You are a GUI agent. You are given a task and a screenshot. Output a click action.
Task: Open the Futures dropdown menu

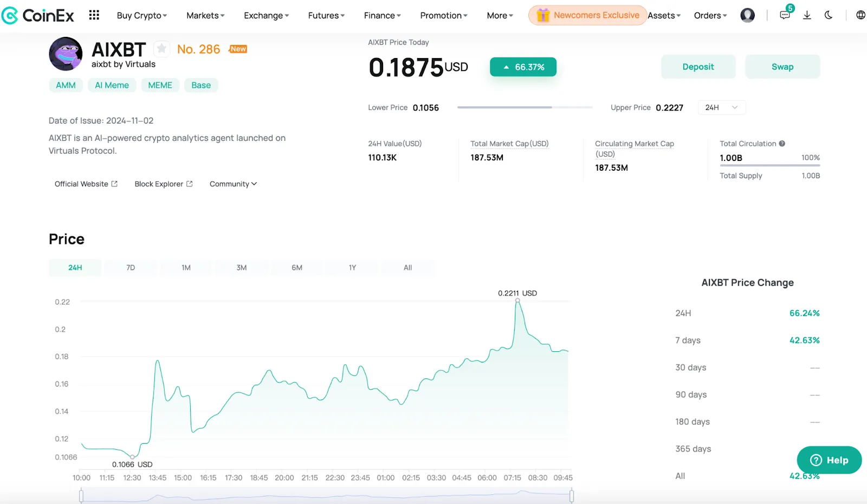326,16
